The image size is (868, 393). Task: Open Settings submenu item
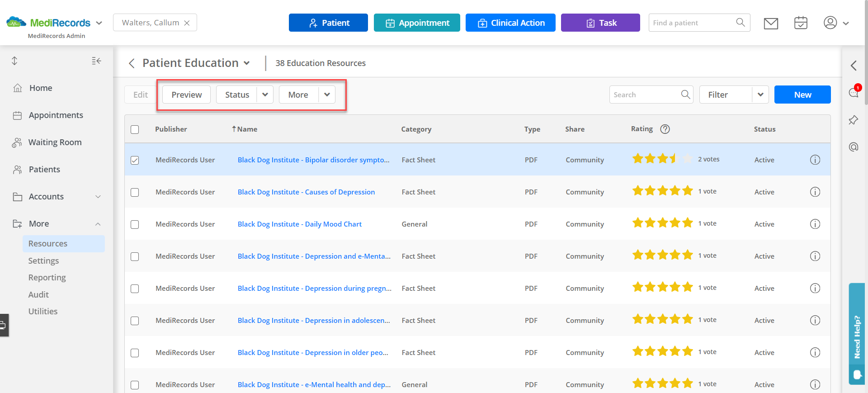(43, 260)
